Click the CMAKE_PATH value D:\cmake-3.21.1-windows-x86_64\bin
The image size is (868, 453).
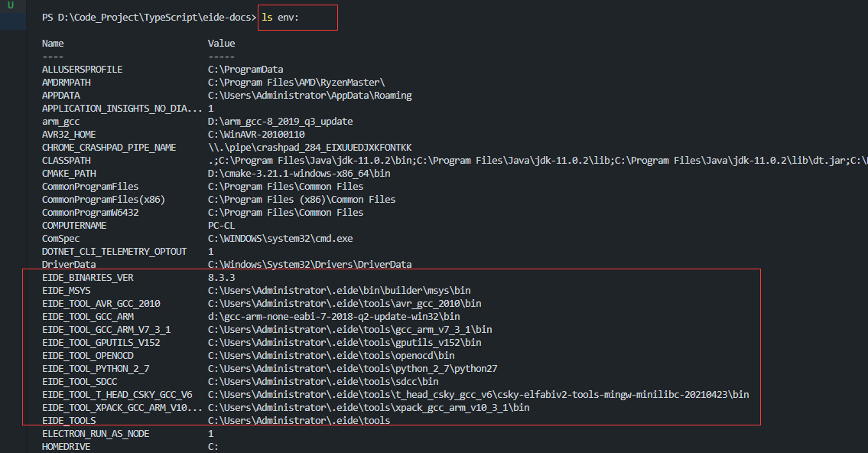297,173
